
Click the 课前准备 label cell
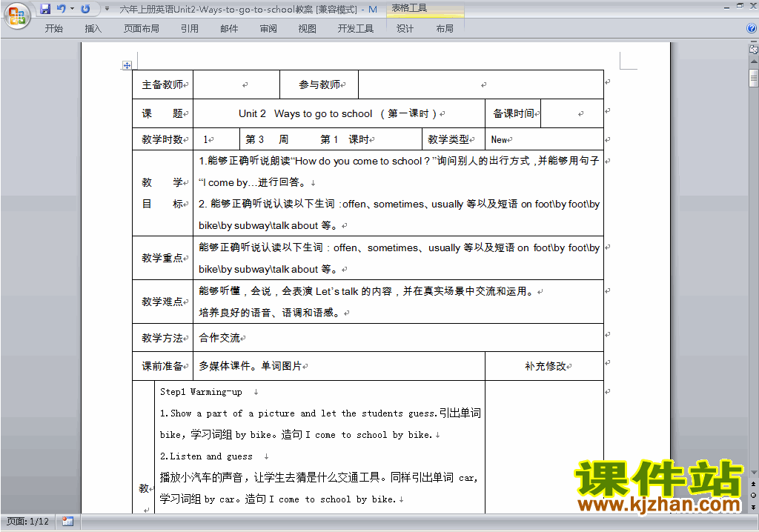[162, 367]
